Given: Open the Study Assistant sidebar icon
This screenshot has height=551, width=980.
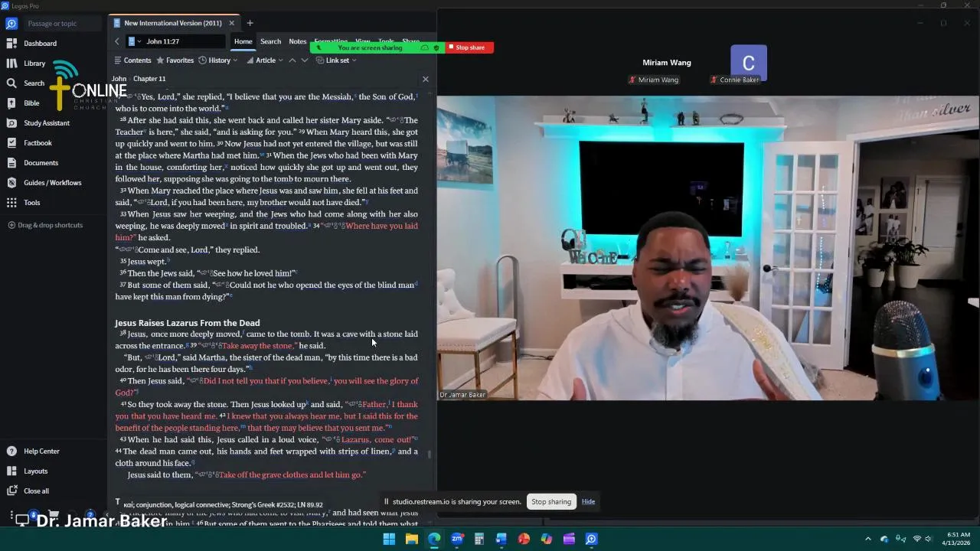Looking at the screenshot, I should click(11, 123).
